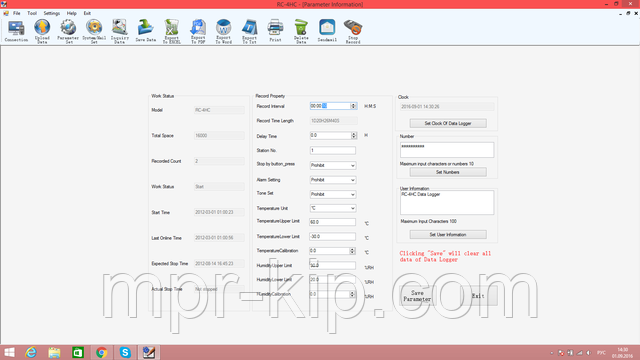This screenshot has width=640, height=360.
Task: Open the File menu
Action: click(x=17, y=13)
